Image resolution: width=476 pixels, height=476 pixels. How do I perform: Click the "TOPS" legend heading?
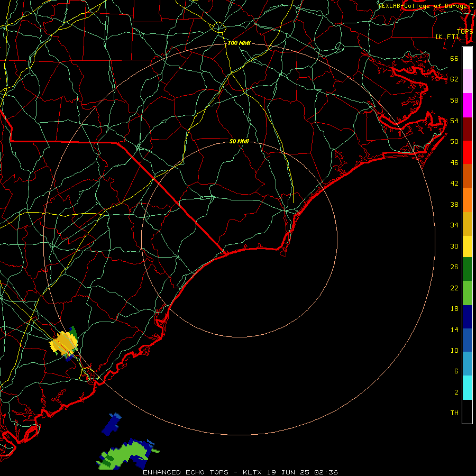pos(465,31)
